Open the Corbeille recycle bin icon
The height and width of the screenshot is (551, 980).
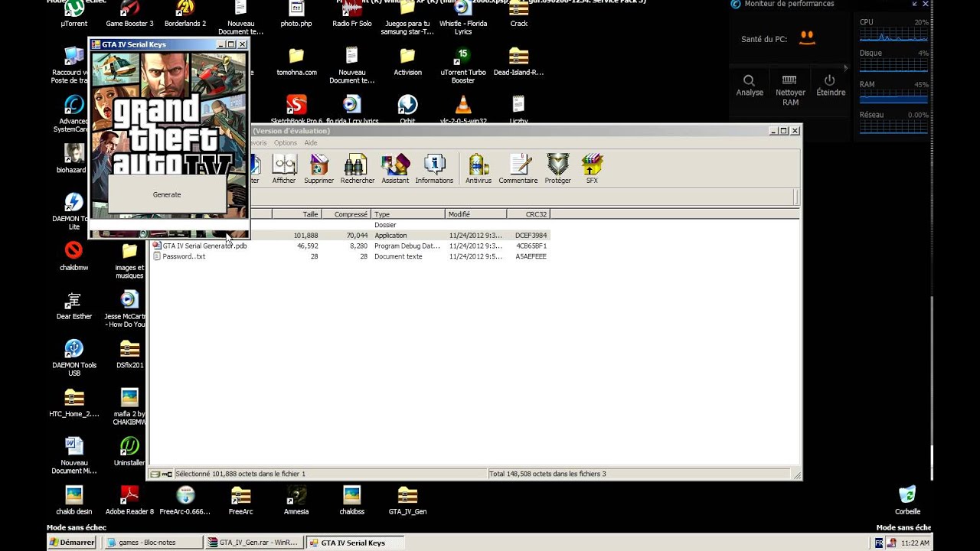click(907, 500)
